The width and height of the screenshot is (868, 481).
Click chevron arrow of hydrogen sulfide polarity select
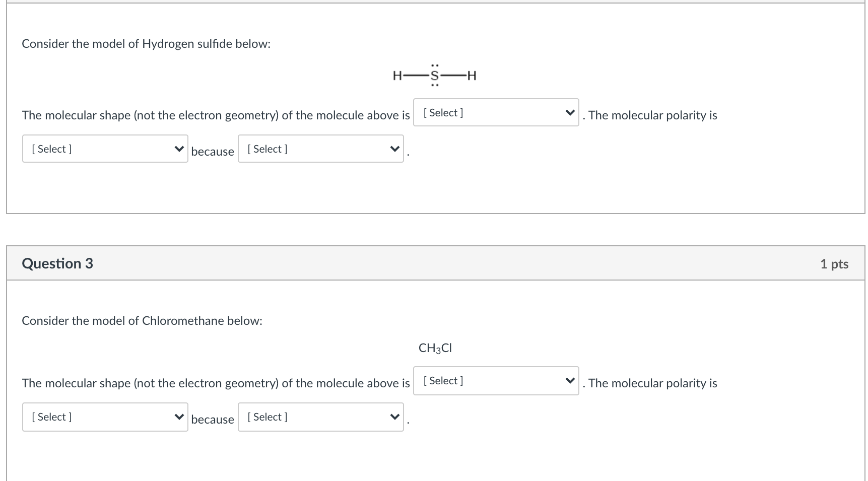(x=179, y=149)
